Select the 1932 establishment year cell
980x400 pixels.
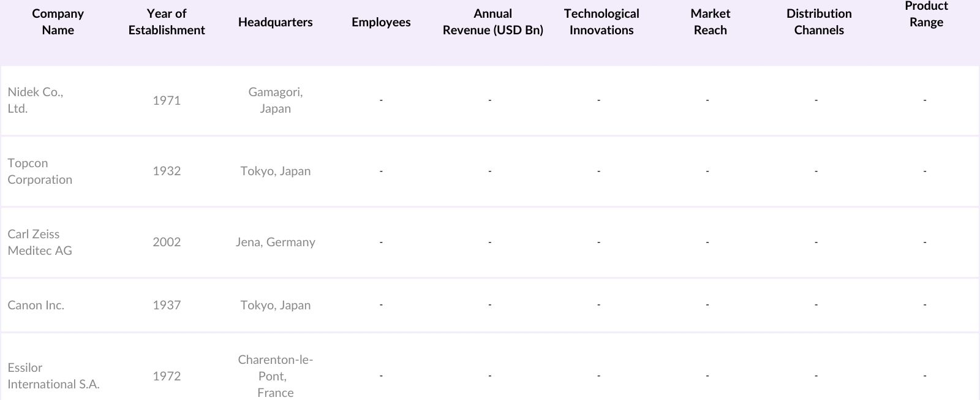(167, 171)
